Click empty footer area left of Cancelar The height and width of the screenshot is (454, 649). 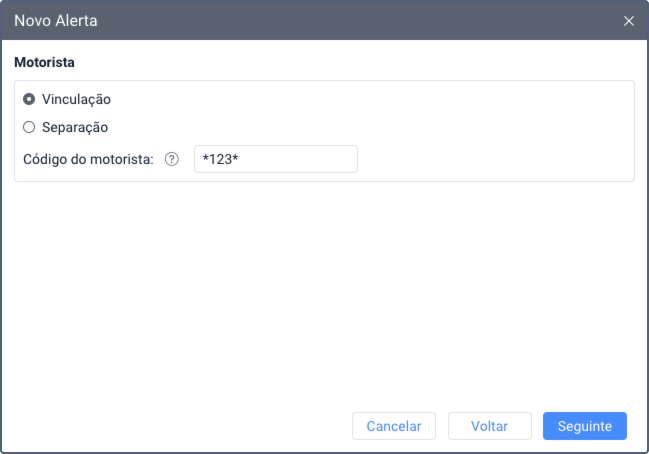point(180,426)
